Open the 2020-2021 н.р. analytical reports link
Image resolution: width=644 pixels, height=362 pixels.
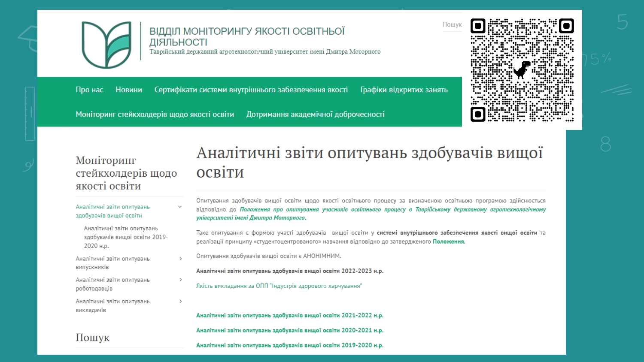pyautogui.click(x=290, y=330)
